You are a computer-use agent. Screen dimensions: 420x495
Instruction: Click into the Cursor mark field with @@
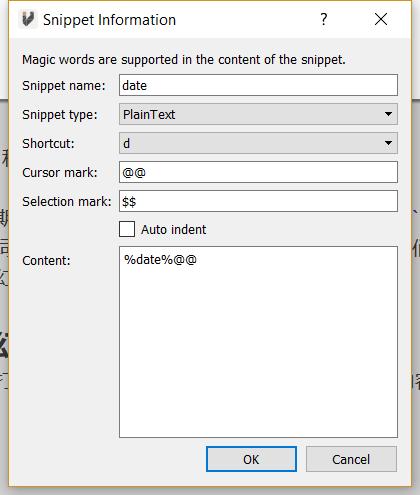pyautogui.click(x=258, y=172)
